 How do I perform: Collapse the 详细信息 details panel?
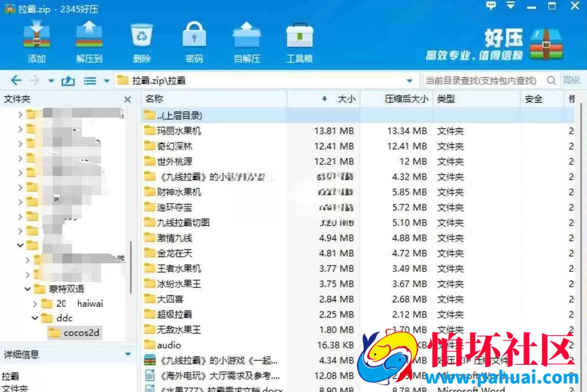[x=128, y=355]
